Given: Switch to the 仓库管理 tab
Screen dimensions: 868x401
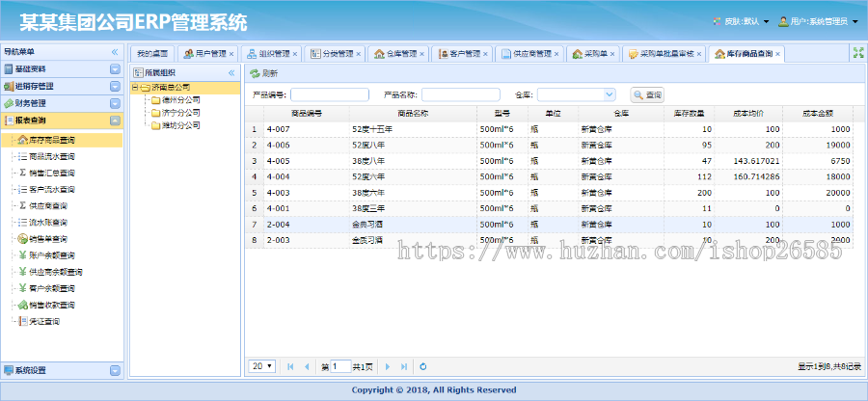Looking at the screenshot, I should pyautogui.click(x=394, y=54).
